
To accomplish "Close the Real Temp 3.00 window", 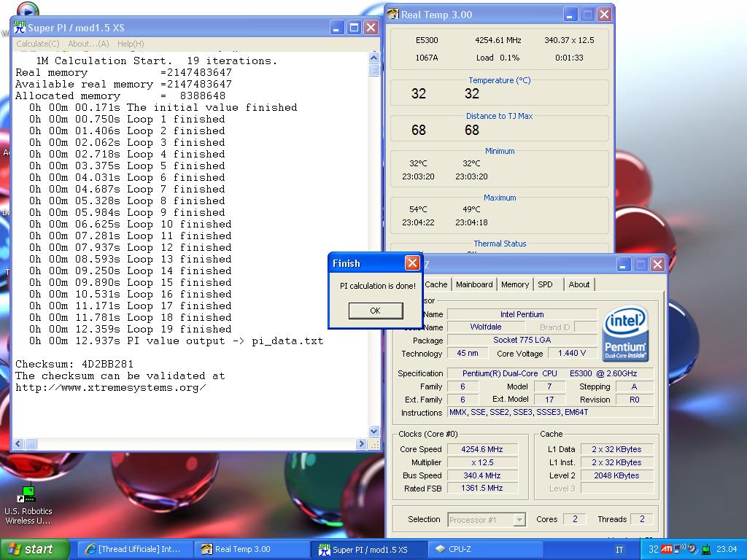I will [604, 15].
